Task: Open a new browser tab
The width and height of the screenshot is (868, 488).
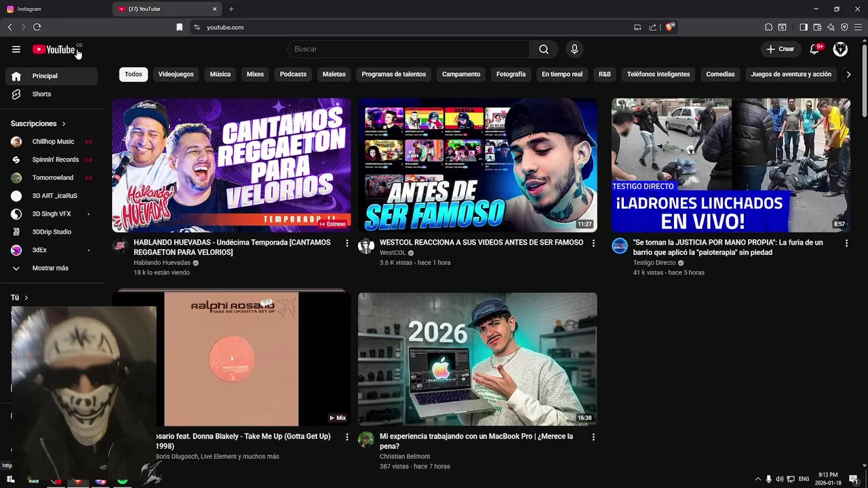Action: [231, 9]
